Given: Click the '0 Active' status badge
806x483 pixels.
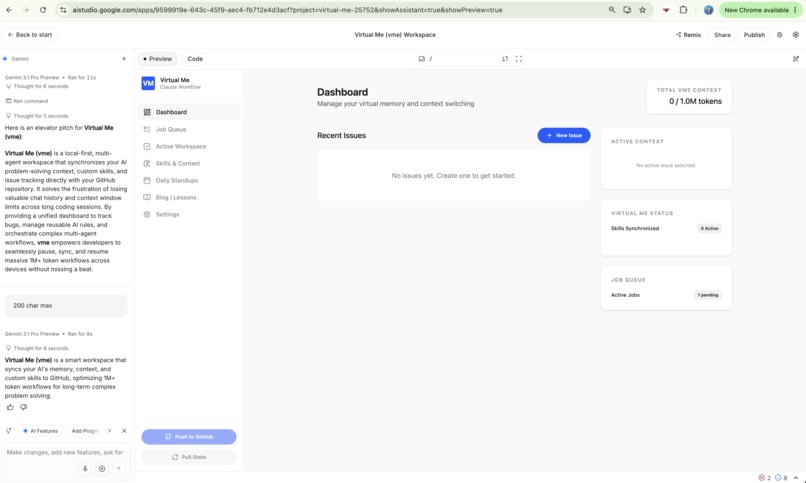Looking at the screenshot, I should coord(709,229).
